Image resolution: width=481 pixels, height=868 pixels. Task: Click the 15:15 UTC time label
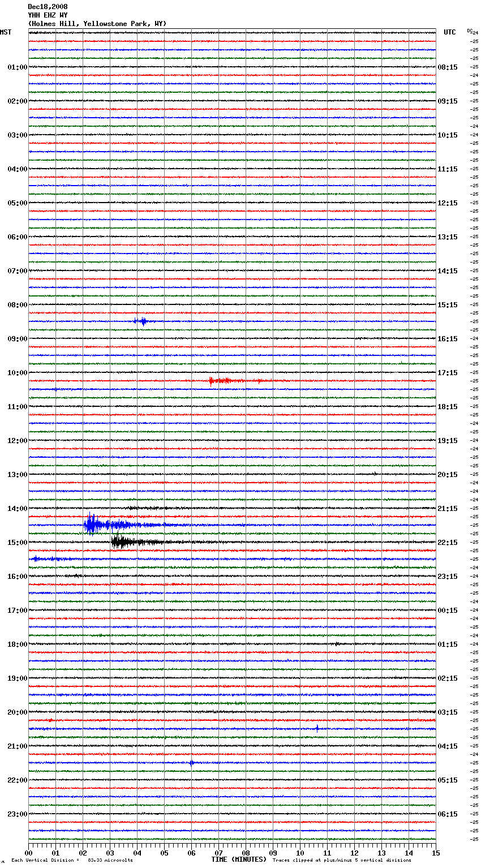click(x=448, y=305)
